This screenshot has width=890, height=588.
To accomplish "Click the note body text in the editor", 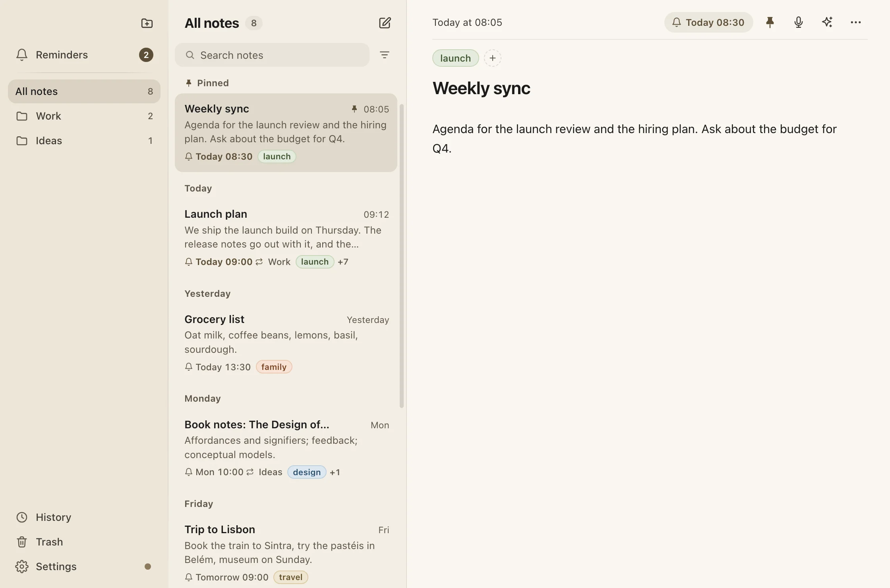I will [x=634, y=139].
